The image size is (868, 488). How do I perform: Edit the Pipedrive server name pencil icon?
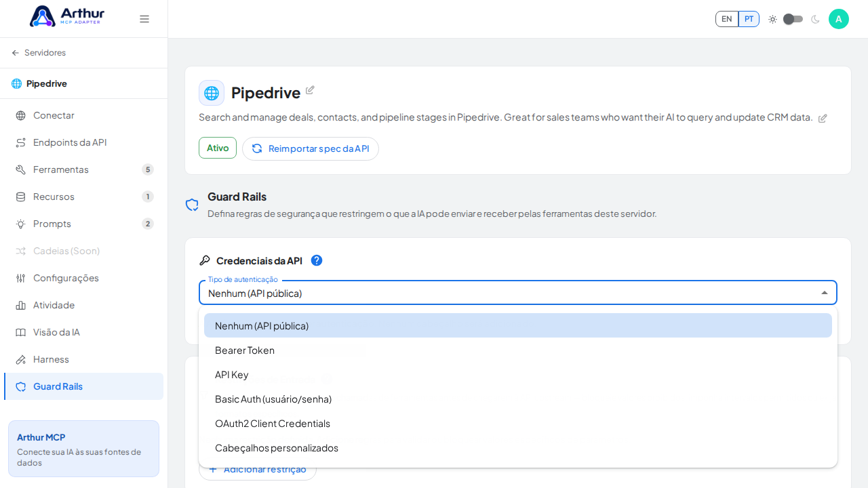click(310, 90)
